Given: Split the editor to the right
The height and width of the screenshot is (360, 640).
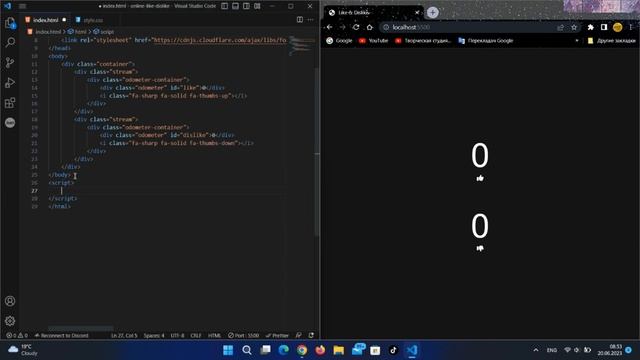Looking at the screenshot, I should click(x=300, y=20).
